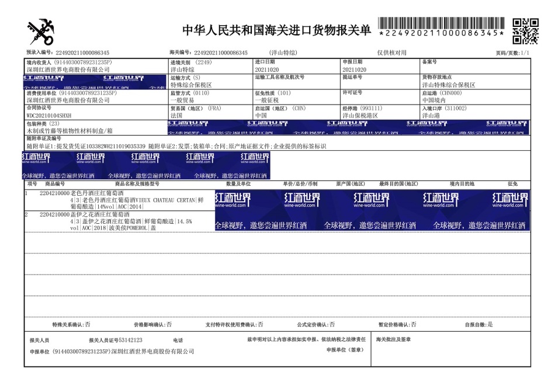Click the document title 中华人民共和国海关进口货物报关单
555x392 pixels.
(276, 30)
